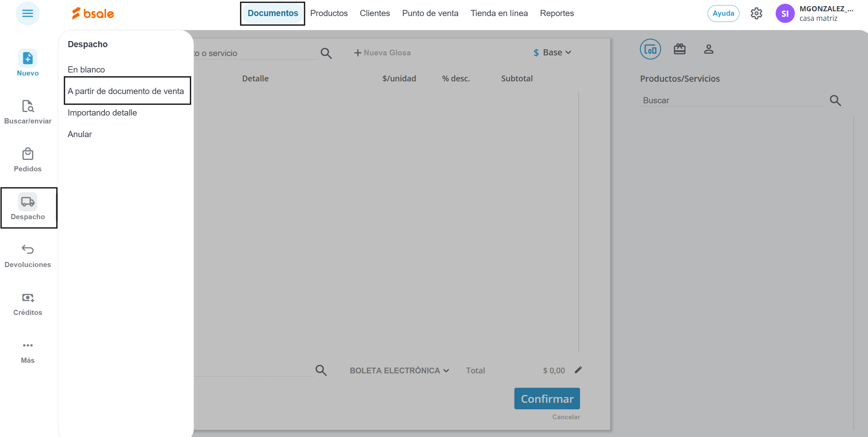Expand the Base price list dropdown
The width and height of the screenshot is (868, 437).
[552, 53]
